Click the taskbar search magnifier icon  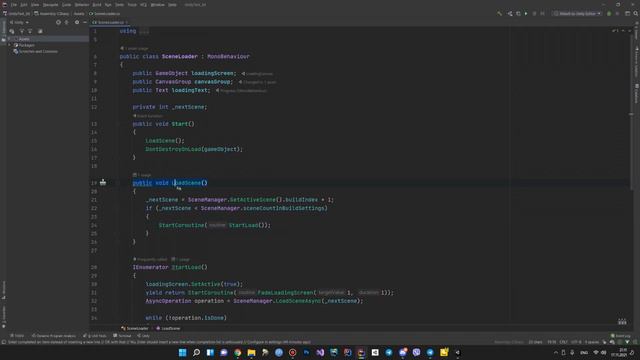(x=196, y=352)
